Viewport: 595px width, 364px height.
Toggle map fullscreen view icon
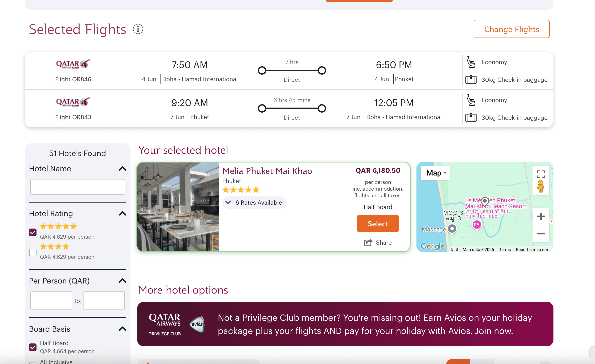[x=540, y=174]
